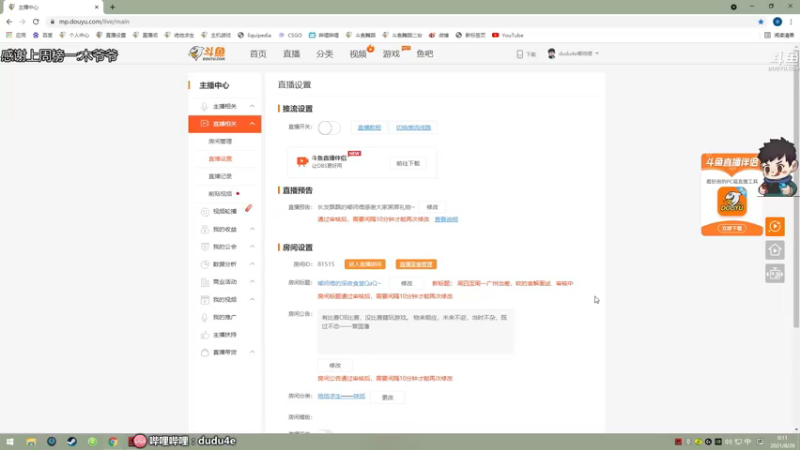This screenshot has width=800, height=450.
Task: Click the pie chart icon beside 数据分析
Action: click(x=205, y=264)
